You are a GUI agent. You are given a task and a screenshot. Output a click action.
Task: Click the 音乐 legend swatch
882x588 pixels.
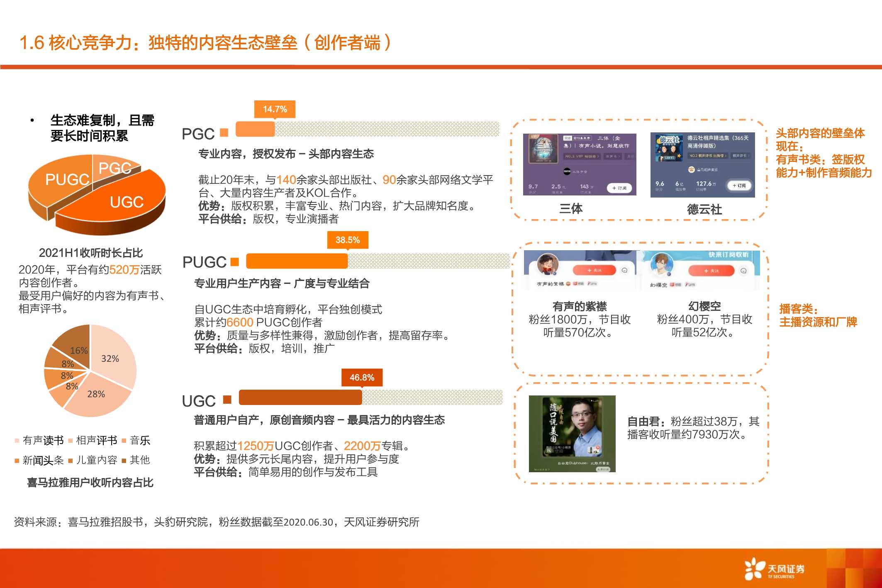click(x=124, y=441)
